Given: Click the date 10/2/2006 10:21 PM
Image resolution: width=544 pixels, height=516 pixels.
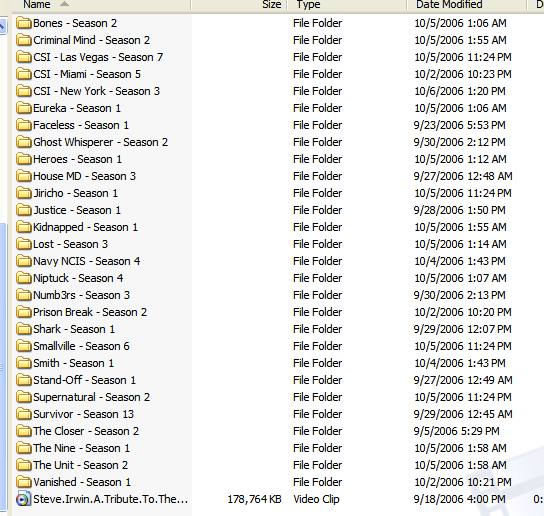Looking at the screenshot, I should tap(463, 482).
